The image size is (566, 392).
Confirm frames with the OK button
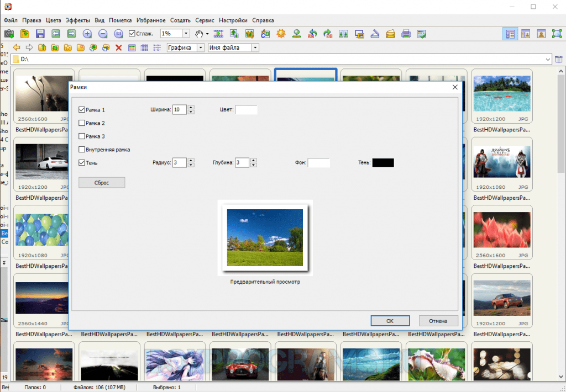click(390, 321)
